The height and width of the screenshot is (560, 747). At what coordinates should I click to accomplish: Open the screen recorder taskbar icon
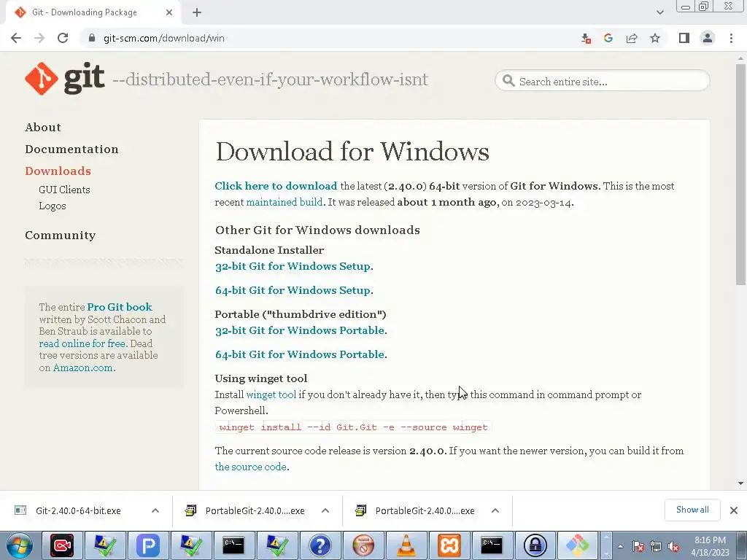(x=63, y=545)
